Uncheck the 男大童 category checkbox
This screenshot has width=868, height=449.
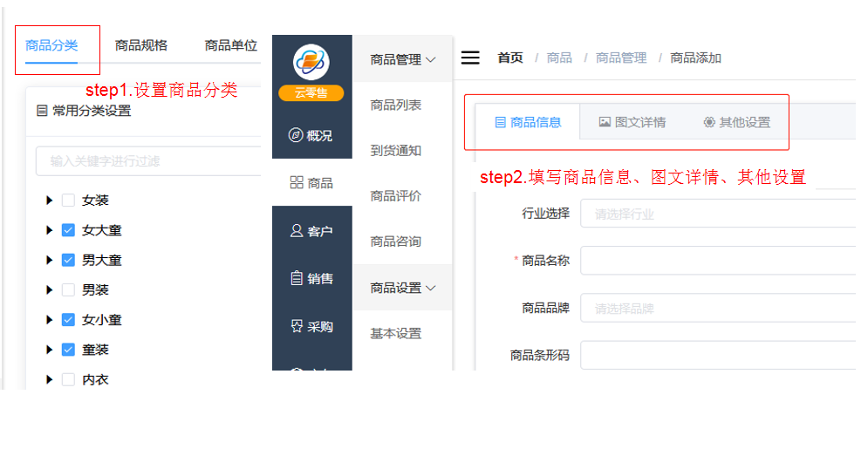click(68, 260)
